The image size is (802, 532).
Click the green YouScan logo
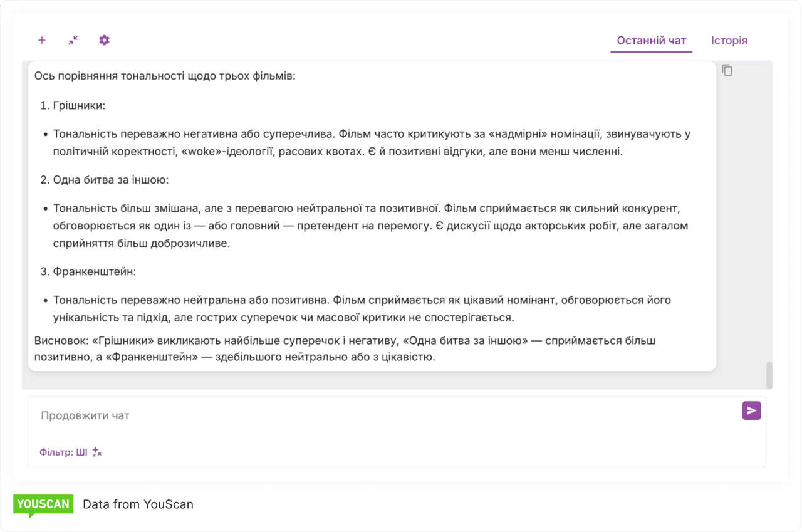43,504
